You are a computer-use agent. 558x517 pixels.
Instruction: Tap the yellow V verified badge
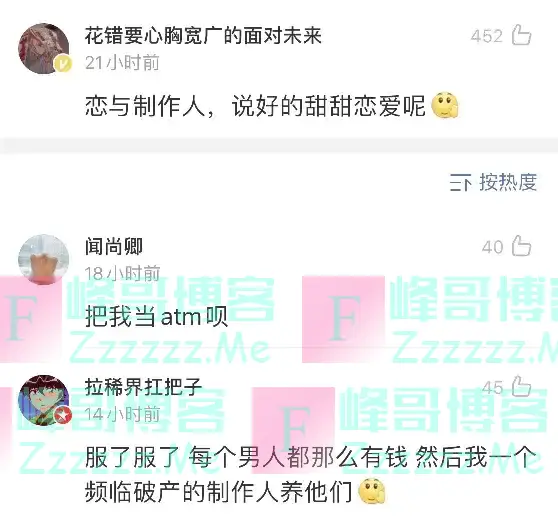[x=63, y=65]
